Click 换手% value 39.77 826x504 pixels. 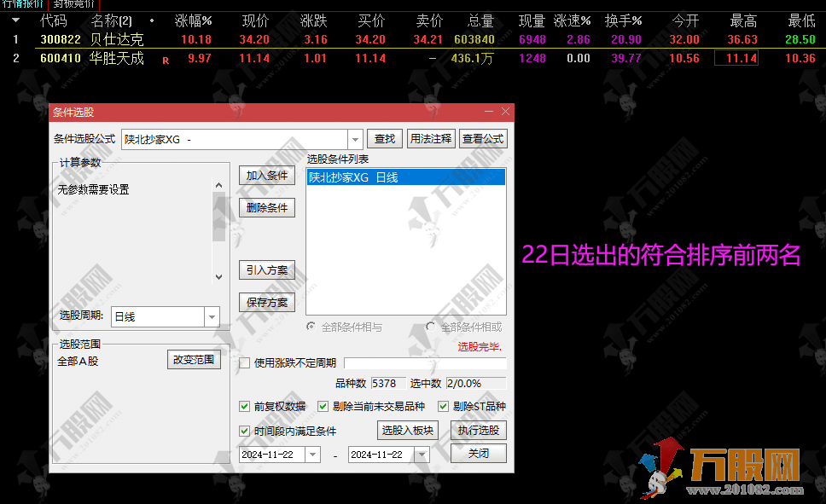(x=626, y=59)
